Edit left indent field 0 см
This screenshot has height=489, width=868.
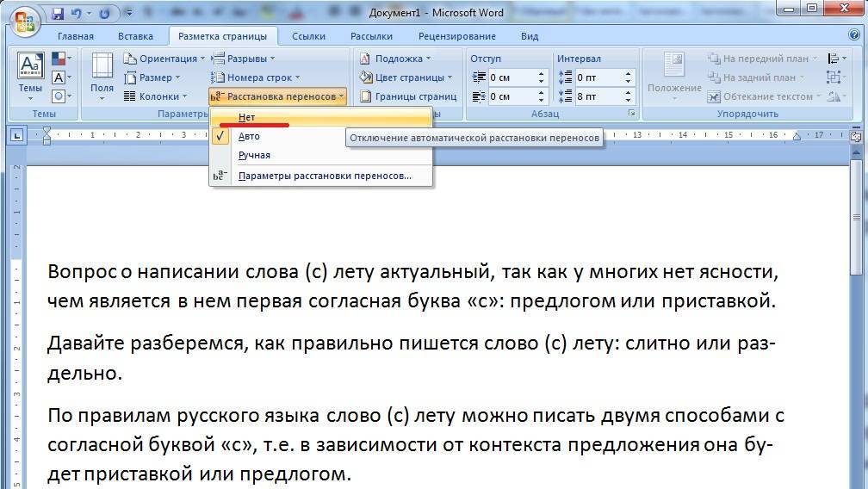click(x=512, y=77)
